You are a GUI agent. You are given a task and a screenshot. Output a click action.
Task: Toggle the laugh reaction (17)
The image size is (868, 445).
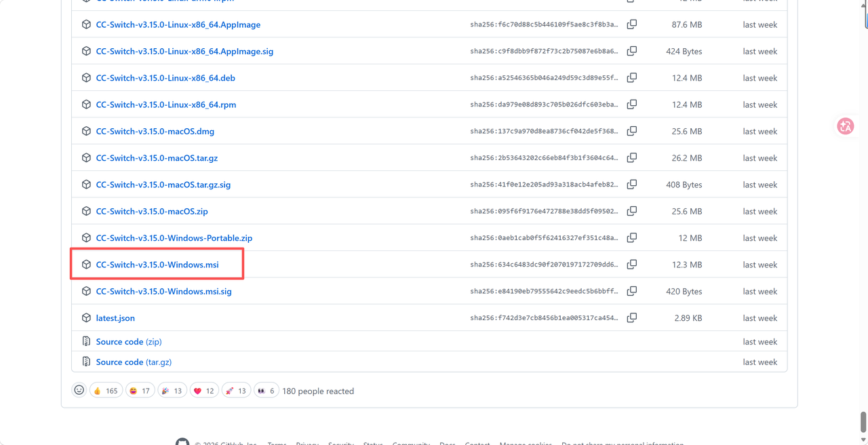(x=140, y=391)
